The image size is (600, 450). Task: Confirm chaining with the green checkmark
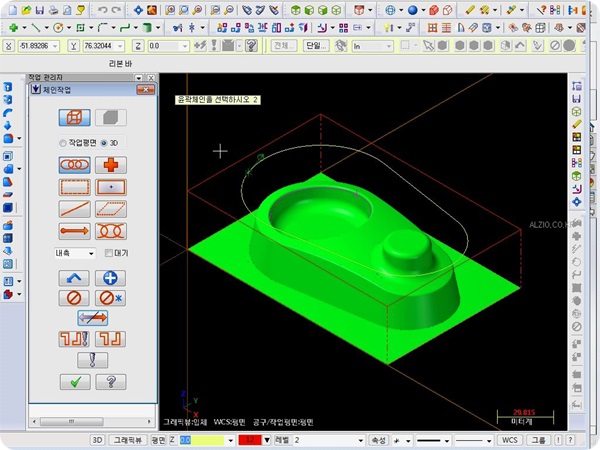click(75, 382)
